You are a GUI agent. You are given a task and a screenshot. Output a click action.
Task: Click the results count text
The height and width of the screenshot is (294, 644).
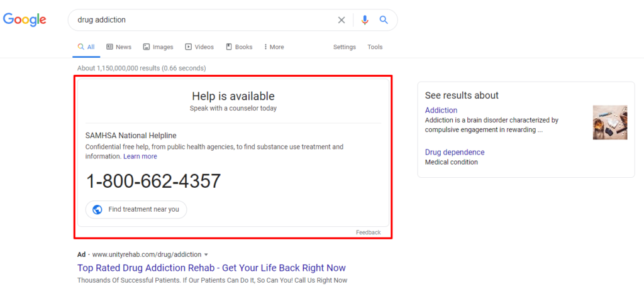[142, 68]
